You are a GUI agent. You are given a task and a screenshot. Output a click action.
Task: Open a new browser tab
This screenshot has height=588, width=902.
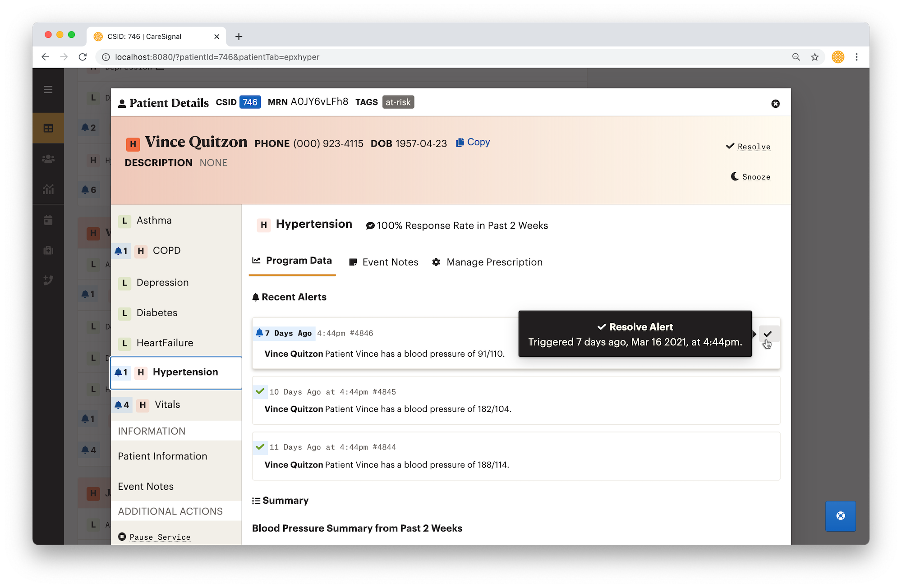pyautogui.click(x=239, y=37)
